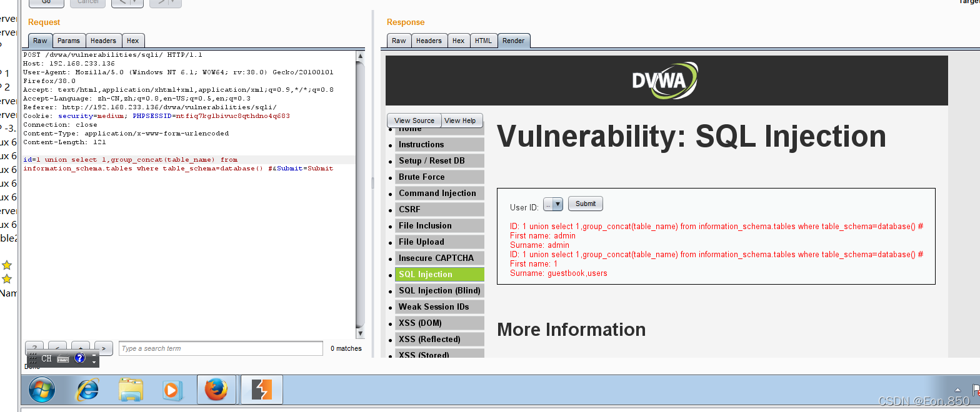The height and width of the screenshot is (412, 980).
Task: Click the 'More Information' heading
Action: pos(571,330)
